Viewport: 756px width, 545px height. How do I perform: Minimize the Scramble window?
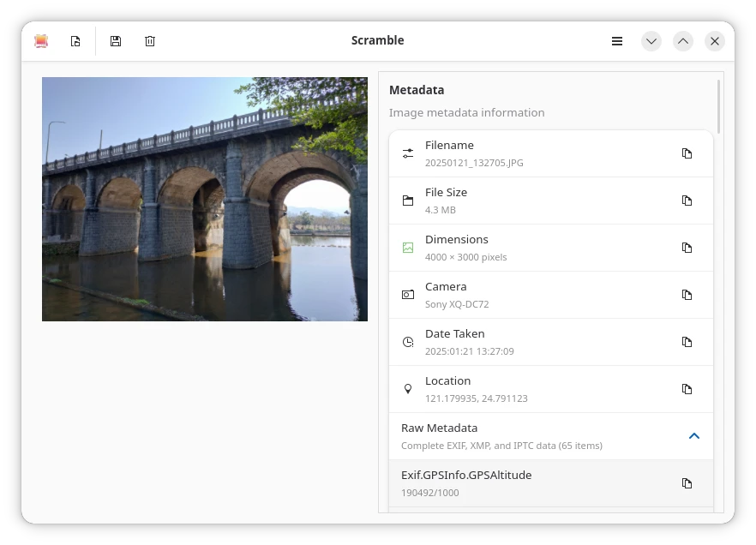pos(651,41)
